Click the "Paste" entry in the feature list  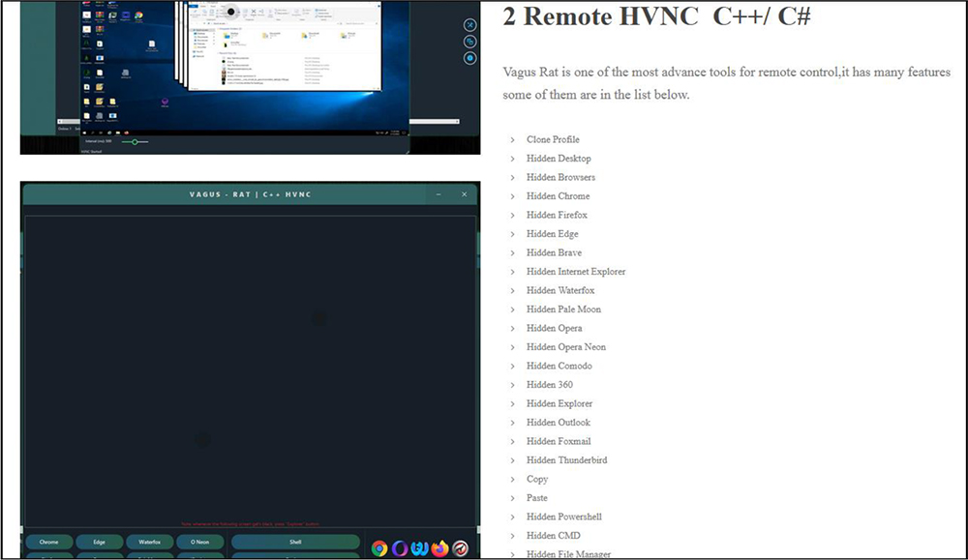click(537, 498)
